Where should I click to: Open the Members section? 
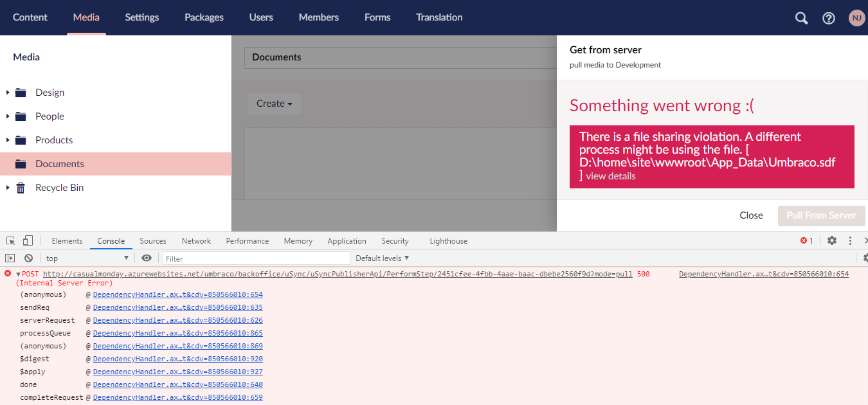[319, 17]
